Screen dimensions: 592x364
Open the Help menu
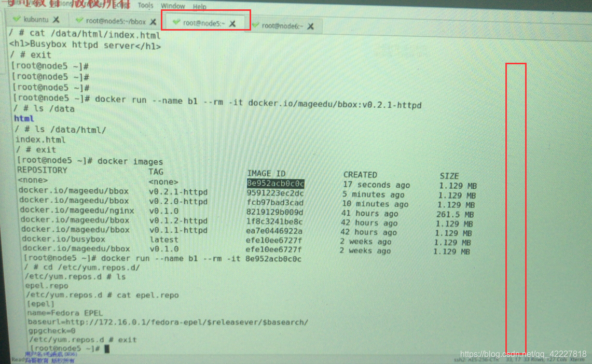200,6
